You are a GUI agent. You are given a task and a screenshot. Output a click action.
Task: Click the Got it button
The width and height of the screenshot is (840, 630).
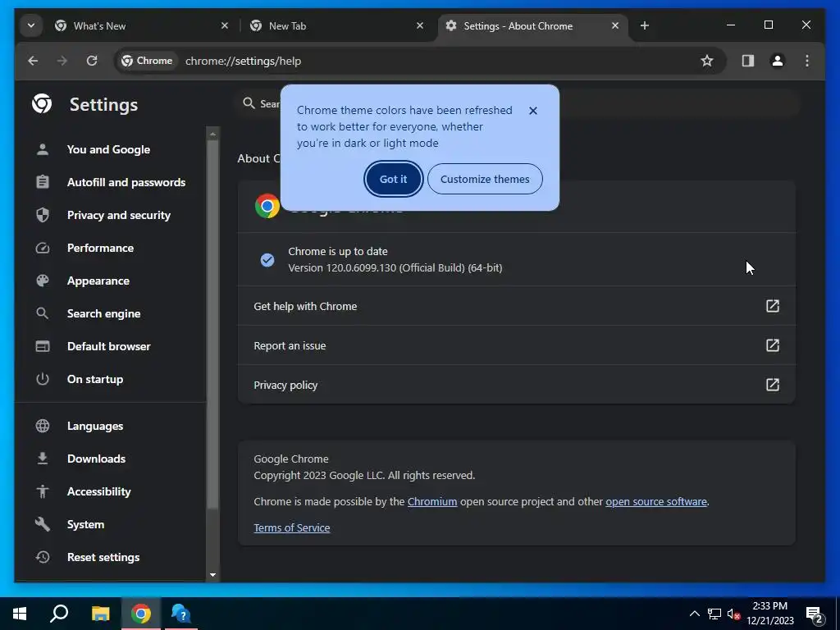393,179
